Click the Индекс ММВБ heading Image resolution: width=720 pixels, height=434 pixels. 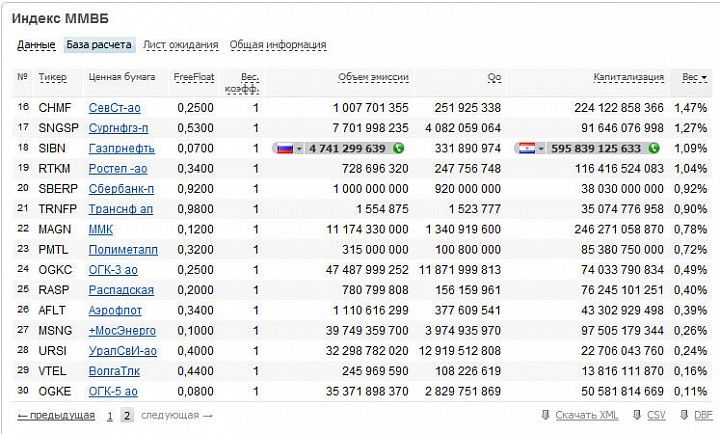coord(60,19)
